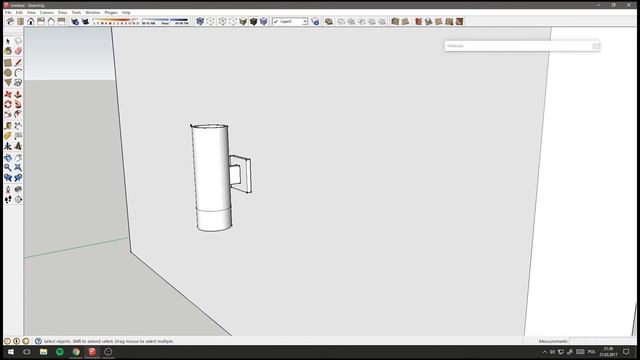This screenshot has height=360, width=640.
Task: Select the arrow Select tool
Action: click(8, 41)
